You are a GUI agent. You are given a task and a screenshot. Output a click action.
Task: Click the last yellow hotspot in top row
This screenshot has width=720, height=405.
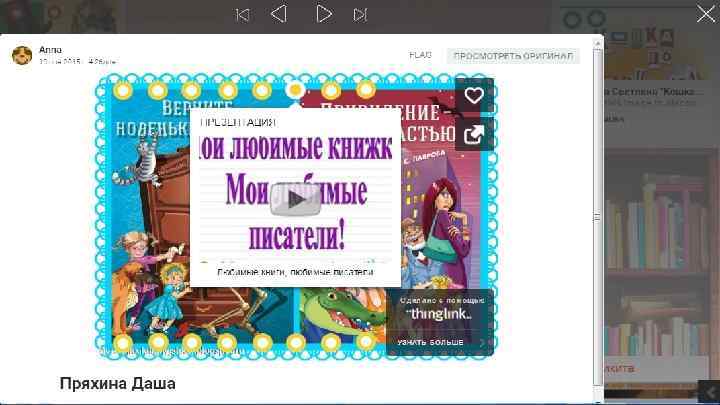pyautogui.click(x=366, y=90)
